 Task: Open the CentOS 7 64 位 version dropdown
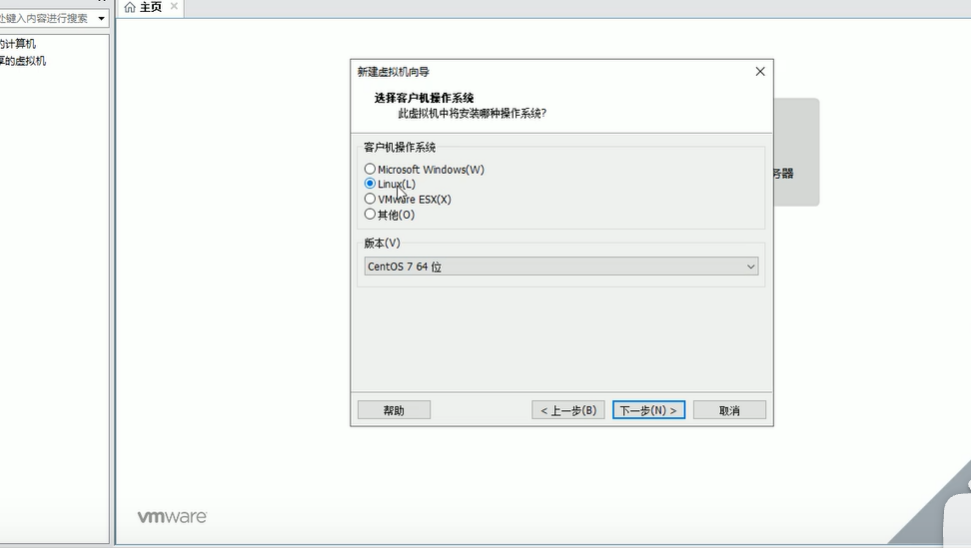coord(561,267)
